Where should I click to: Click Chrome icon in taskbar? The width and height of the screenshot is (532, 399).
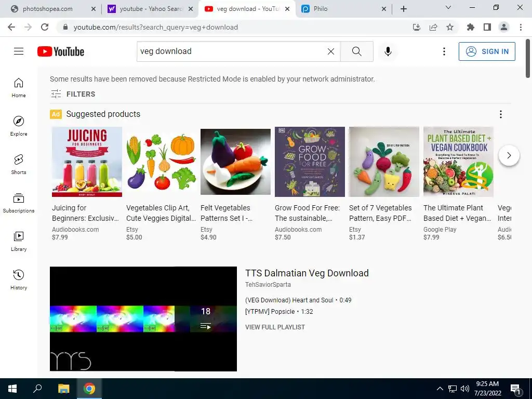coord(89,389)
